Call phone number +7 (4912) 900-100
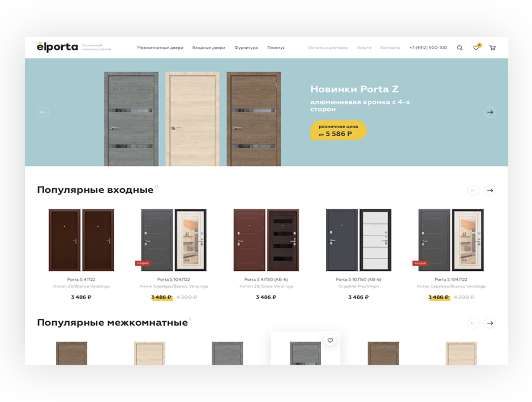The width and height of the screenshot is (532, 402). coord(428,48)
